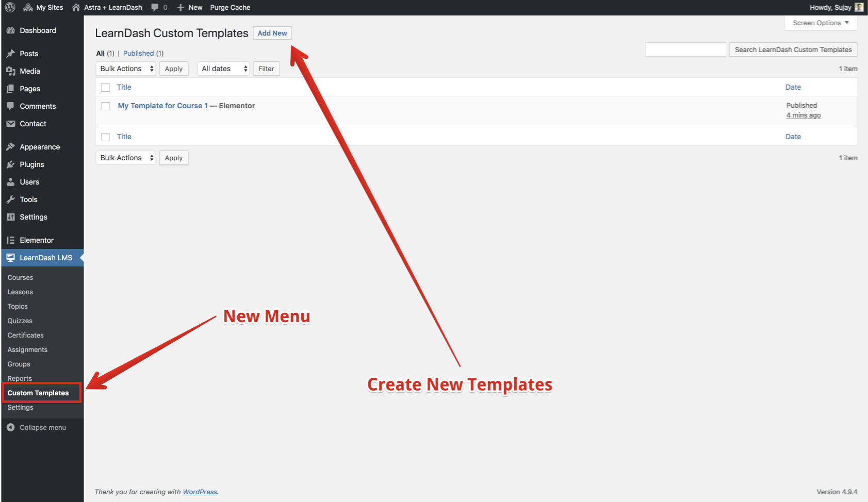Open My Template for Course 1 link
This screenshot has width=868, height=502.
[163, 106]
